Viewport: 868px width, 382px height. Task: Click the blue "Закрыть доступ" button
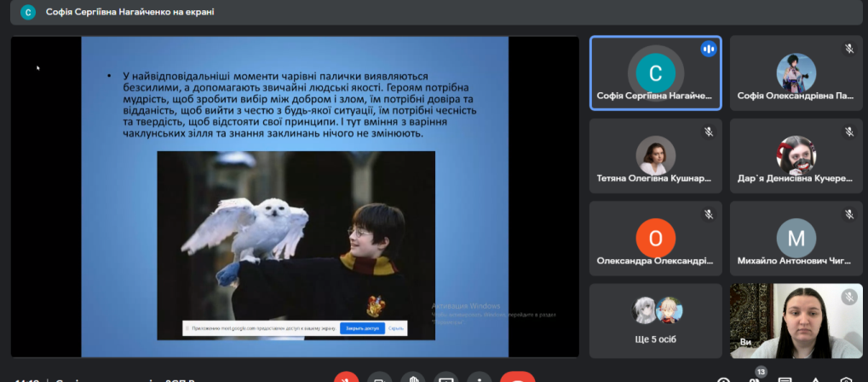(x=362, y=328)
